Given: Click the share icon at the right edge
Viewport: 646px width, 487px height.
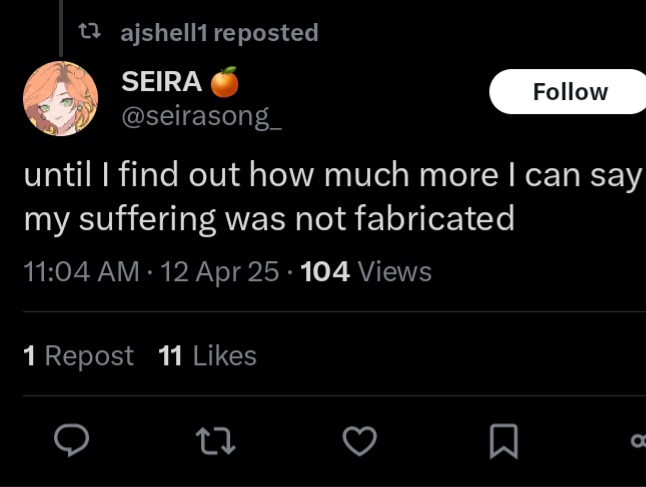Looking at the screenshot, I should [x=639, y=441].
